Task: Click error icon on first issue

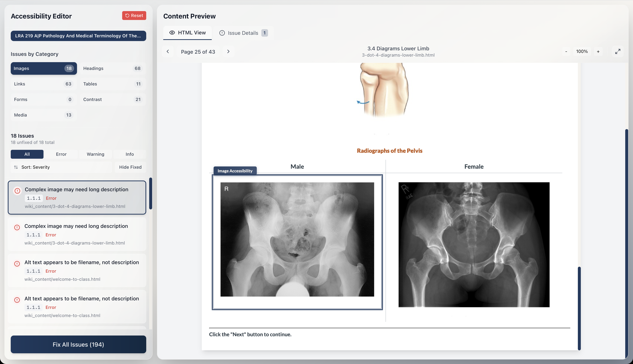Action: coord(17,191)
